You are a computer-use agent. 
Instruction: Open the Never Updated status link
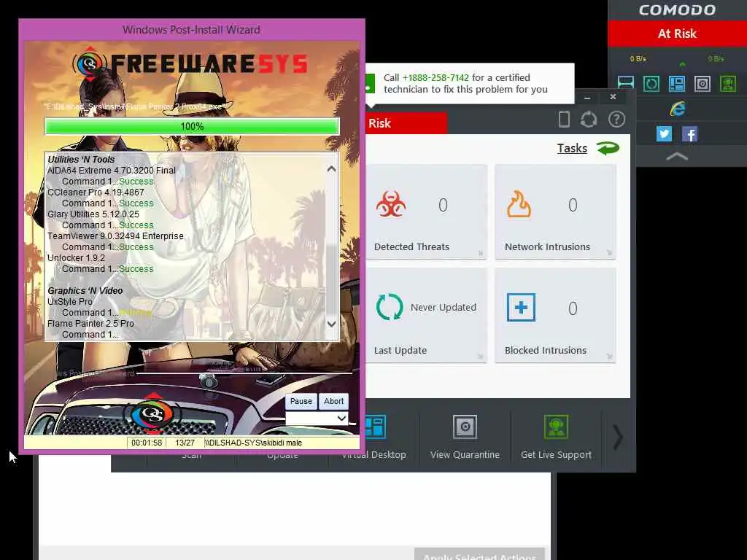pyautogui.click(x=444, y=307)
